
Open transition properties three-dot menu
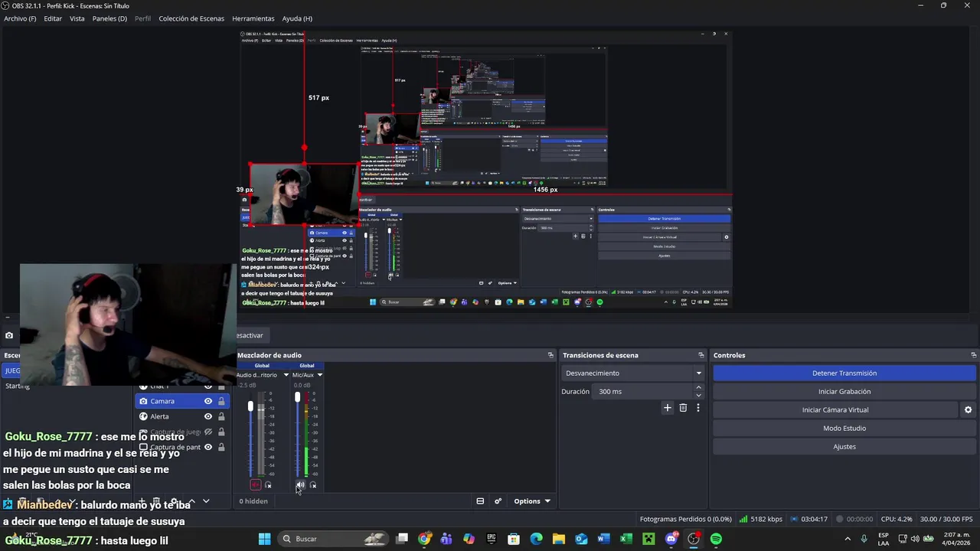pyautogui.click(x=697, y=408)
